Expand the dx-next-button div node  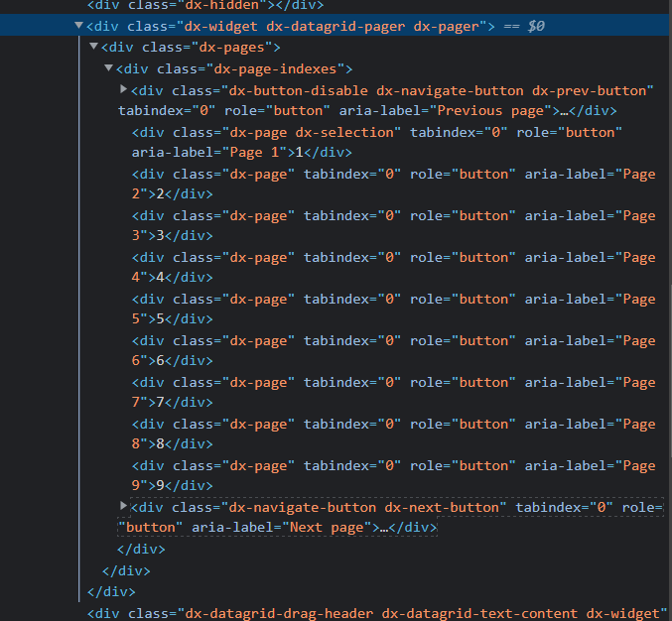[x=123, y=506]
